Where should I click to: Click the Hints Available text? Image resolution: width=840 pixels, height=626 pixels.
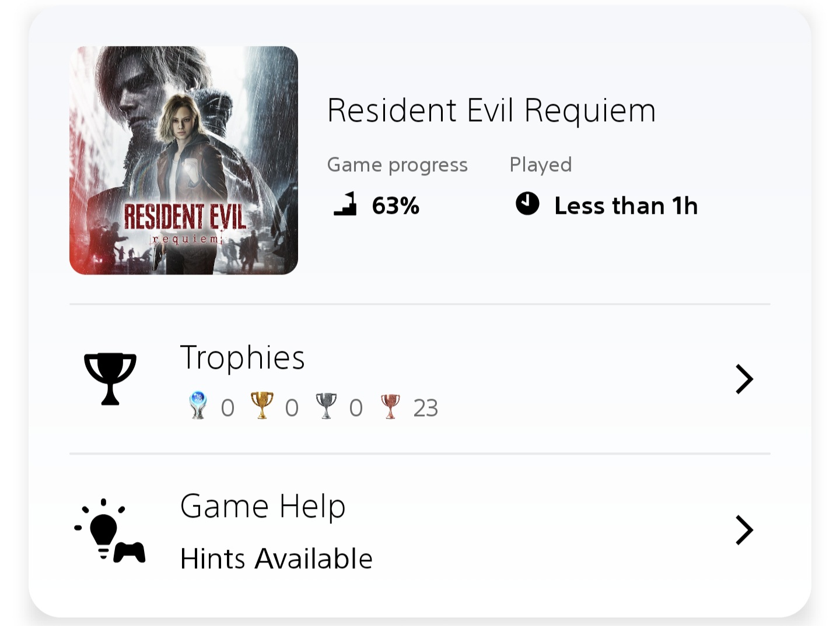tap(276, 558)
